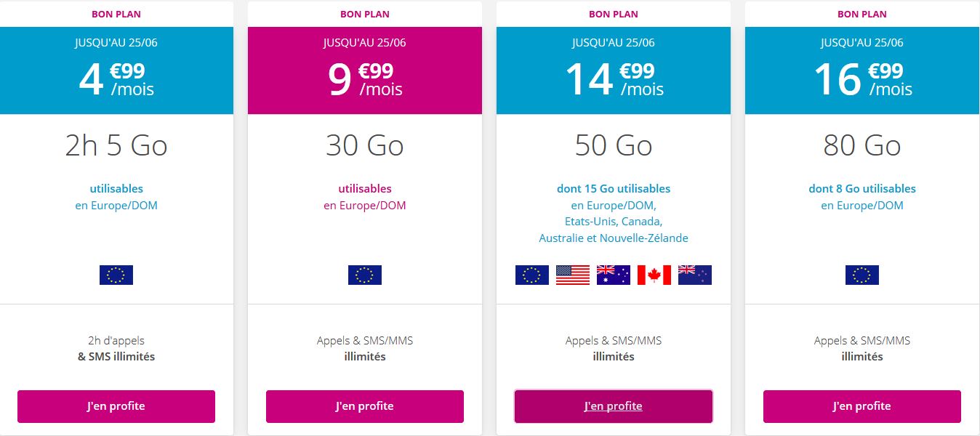This screenshot has height=436, width=980.
Task: Click the Australian flag icon
Action: tap(614, 275)
